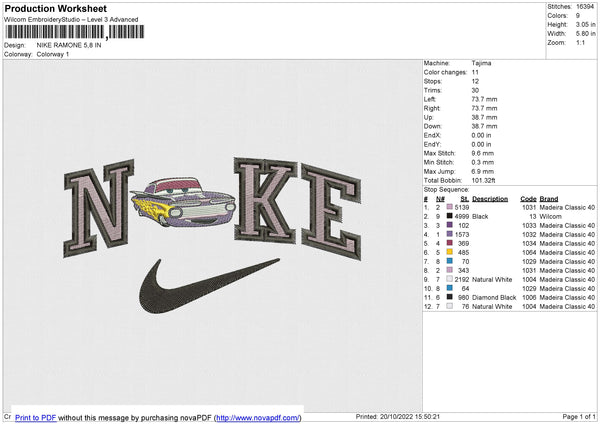Choose the white swatch with 76 stitches
Viewport: 600px width, 424px height.
pos(450,306)
